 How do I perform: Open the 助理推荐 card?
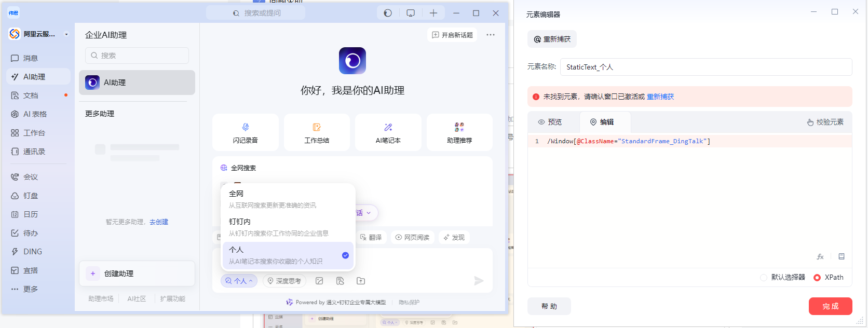pyautogui.click(x=459, y=132)
